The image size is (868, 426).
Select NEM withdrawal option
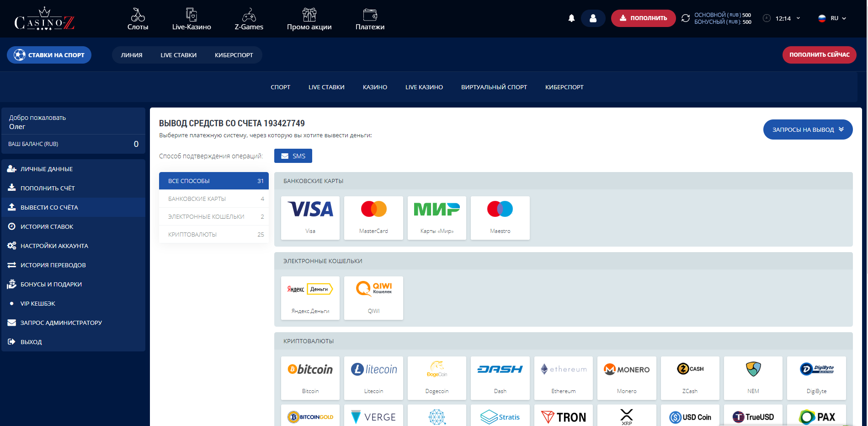click(x=753, y=378)
